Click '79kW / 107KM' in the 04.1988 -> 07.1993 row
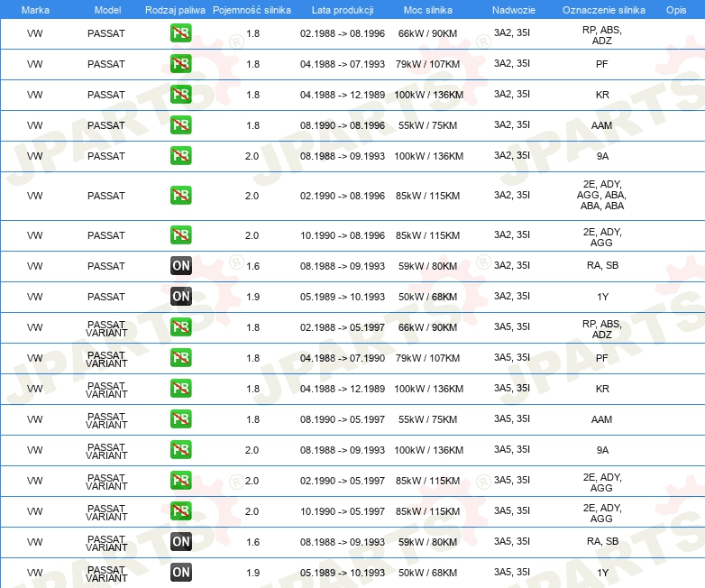The image size is (705, 588). pyautogui.click(x=427, y=64)
